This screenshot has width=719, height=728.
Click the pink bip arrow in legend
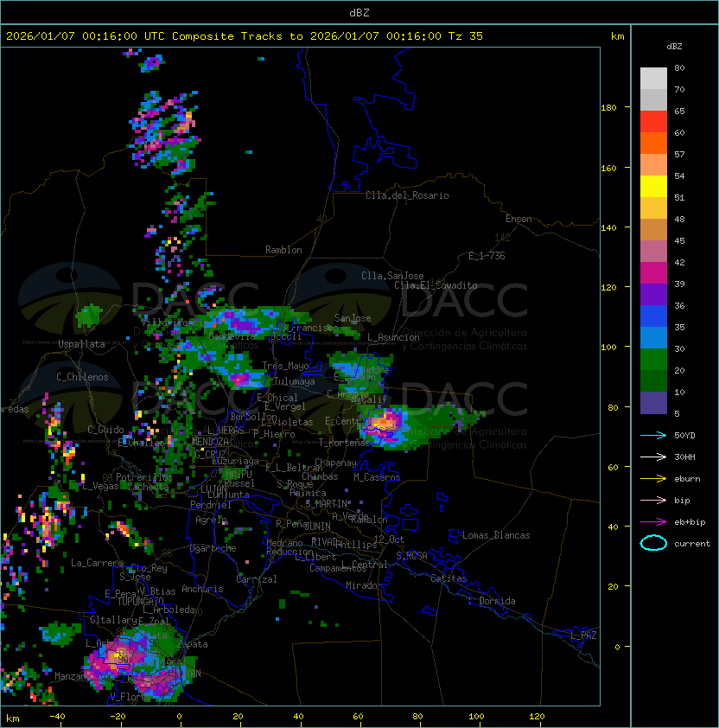(653, 500)
